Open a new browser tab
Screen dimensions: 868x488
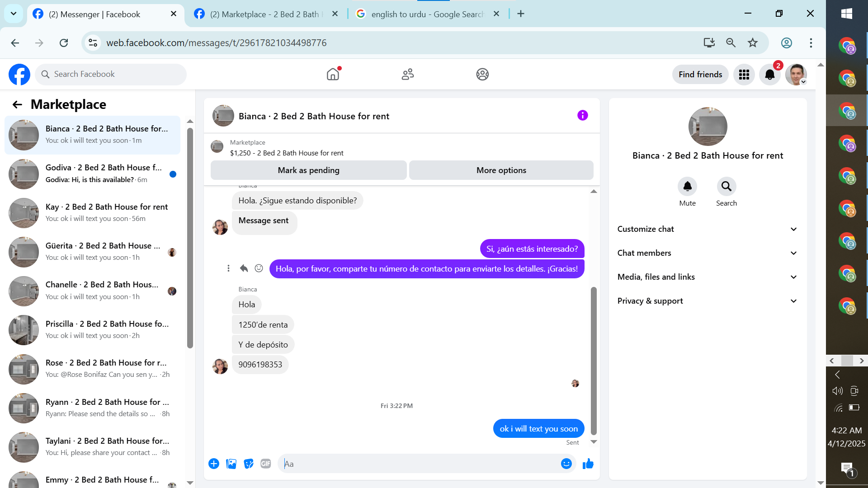coord(521,14)
